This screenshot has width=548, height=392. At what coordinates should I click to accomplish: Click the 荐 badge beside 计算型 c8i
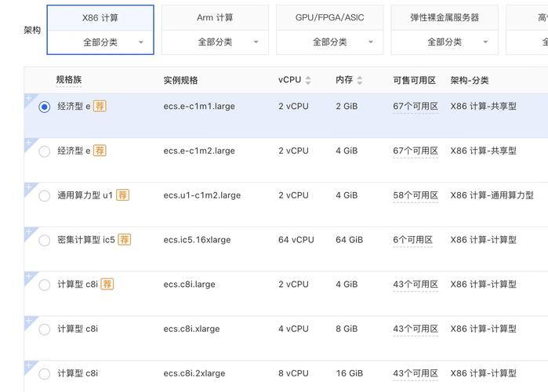coord(107,285)
